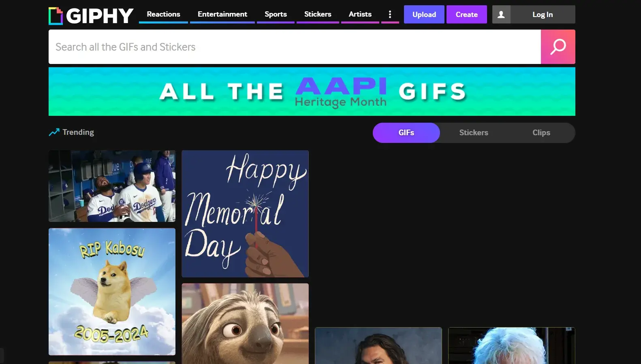Open the Stickers navigation item

[318, 14]
